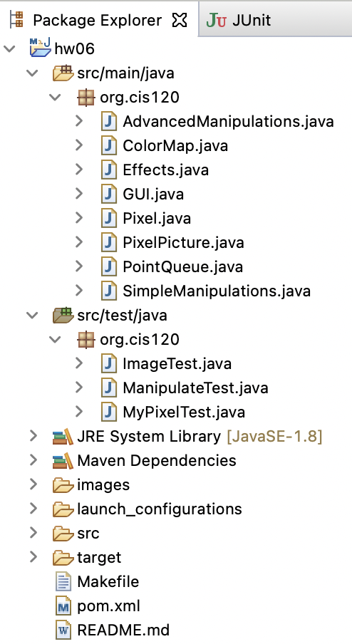Click the src/test/java source folder icon
352x644 pixels.
click(x=63, y=316)
